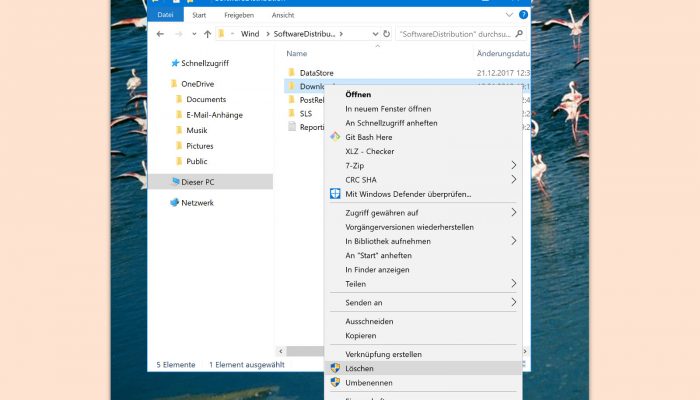The width and height of the screenshot is (700, 400).
Task: Select Netzwerk in the navigation pane
Action: [x=197, y=203]
